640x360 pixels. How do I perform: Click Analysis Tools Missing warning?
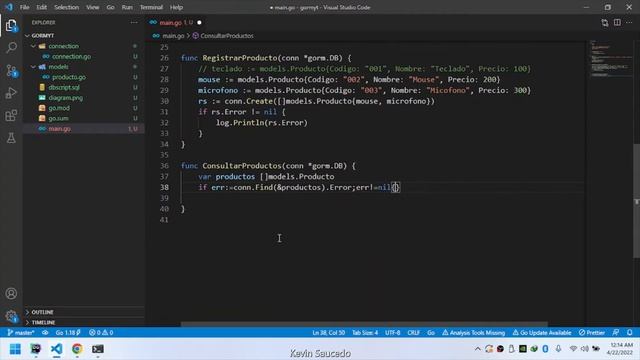click(x=473, y=333)
